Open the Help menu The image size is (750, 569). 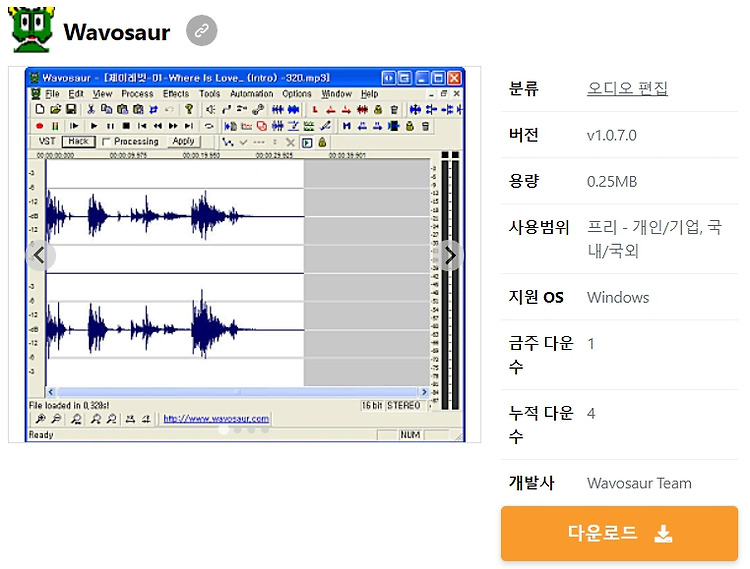(369, 94)
